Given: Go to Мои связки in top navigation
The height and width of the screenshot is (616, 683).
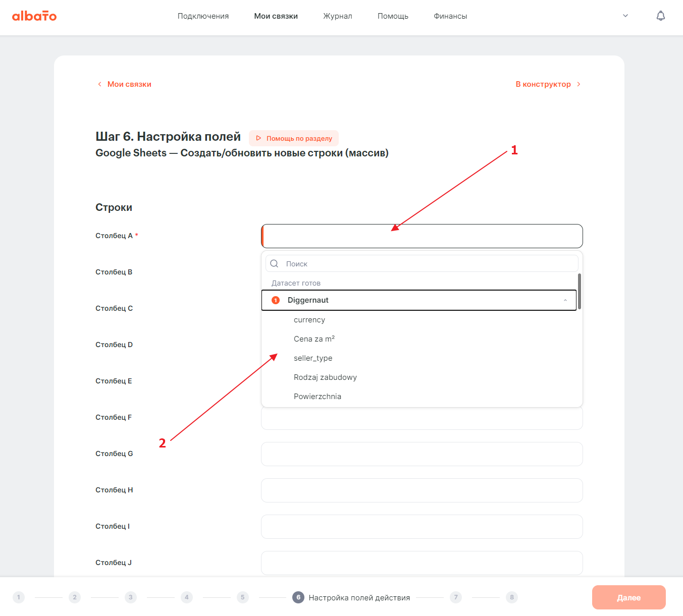Looking at the screenshot, I should [x=276, y=16].
